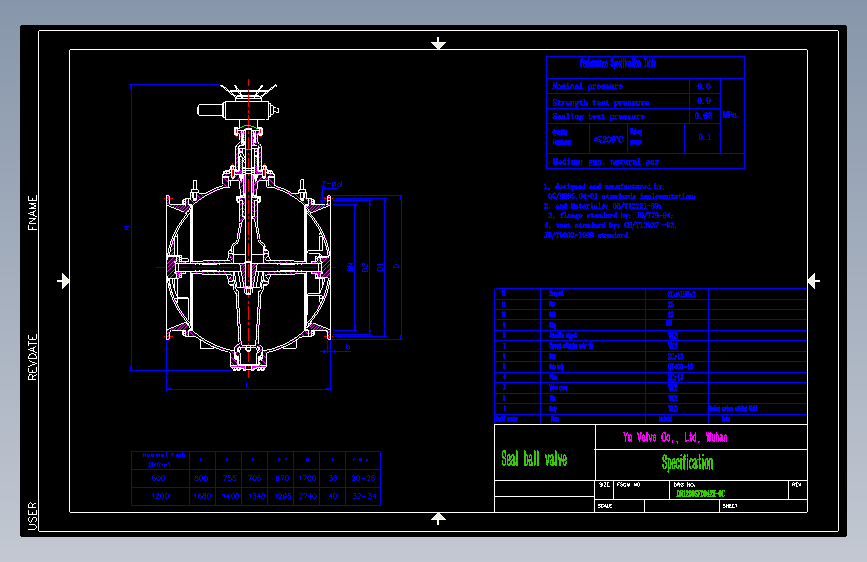The height and width of the screenshot is (562, 867).
Task: Click the 'MPa' unit label
Action: (730, 115)
